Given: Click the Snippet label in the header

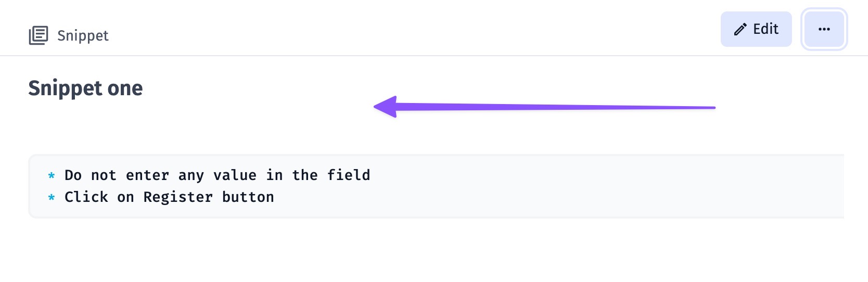Looking at the screenshot, I should coord(83,35).
